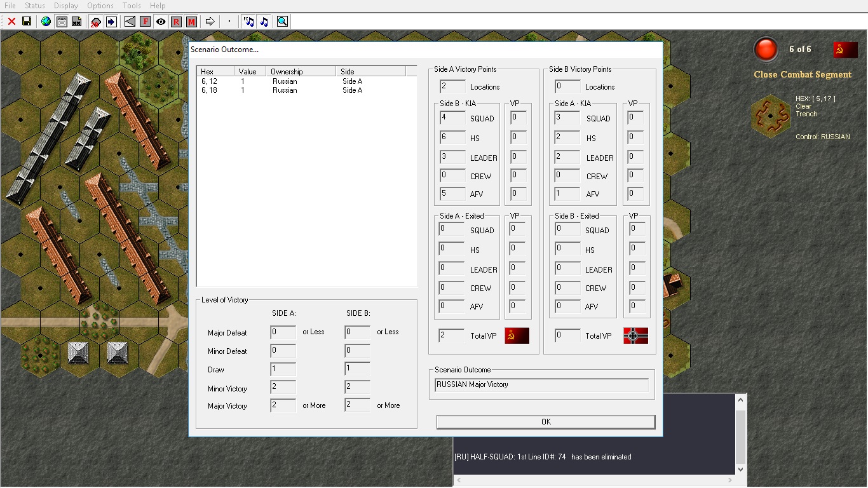Image resolution: width=868 pixels, height=488 pixels.
Task: Click the left-pointing triangle toolbar icon
Action: click(130, 22)
